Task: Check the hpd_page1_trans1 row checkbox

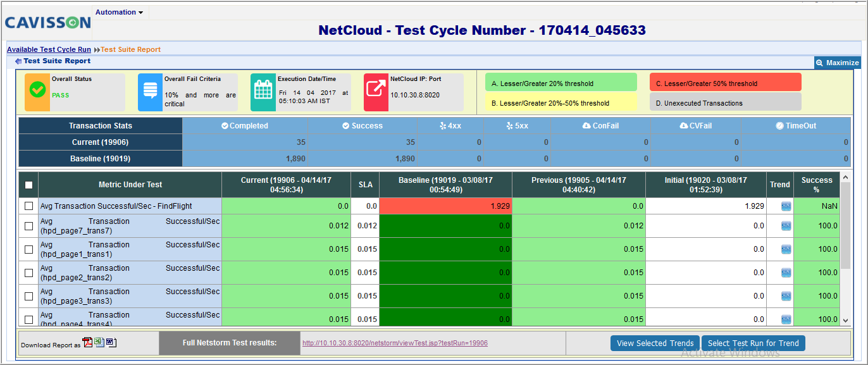Action: [x=28, y=249]
